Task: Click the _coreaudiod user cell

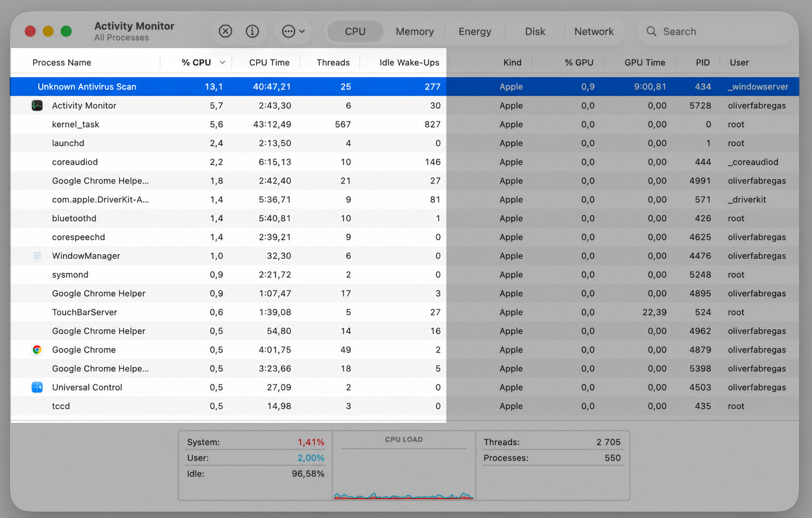Action: point(753,162)
